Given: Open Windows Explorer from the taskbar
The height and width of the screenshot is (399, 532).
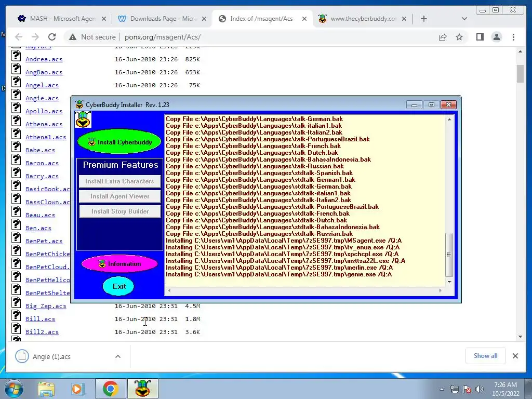Looking at the screenshot, I should coord(46,389).
